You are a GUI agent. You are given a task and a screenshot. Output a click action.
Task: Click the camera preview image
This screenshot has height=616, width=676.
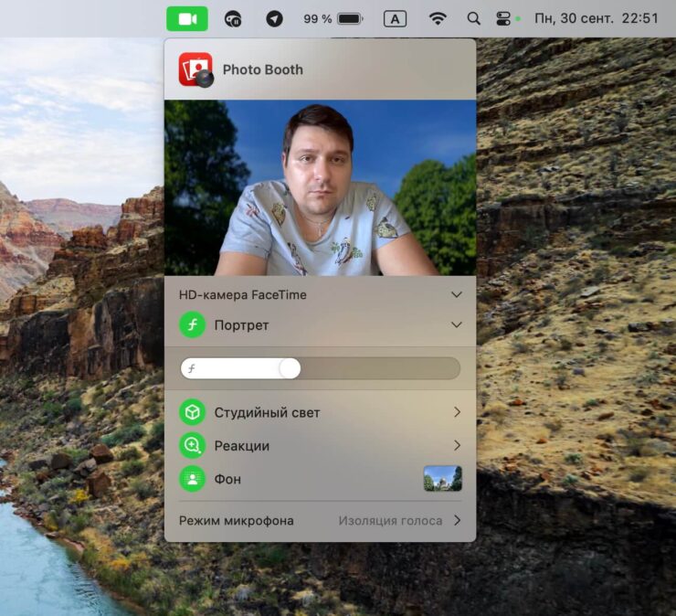pyautogui.click(x=320, y=187)
